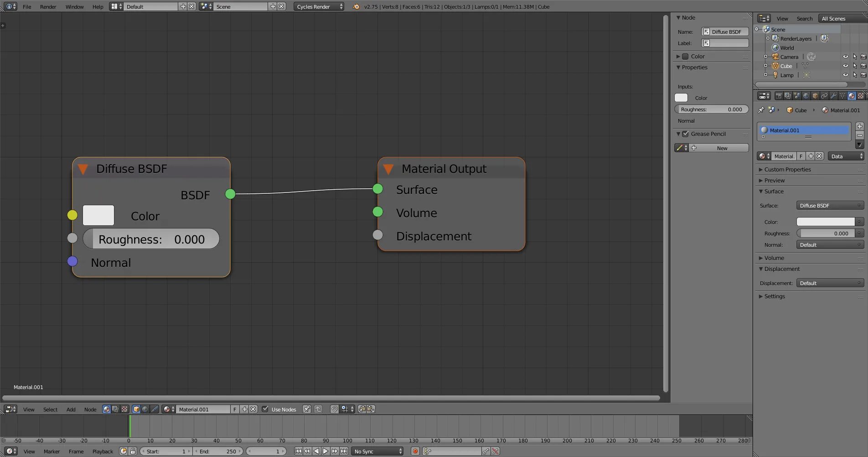Hide Cube in viewport via eye icon

pyautogui.click(x=845, y=66)
